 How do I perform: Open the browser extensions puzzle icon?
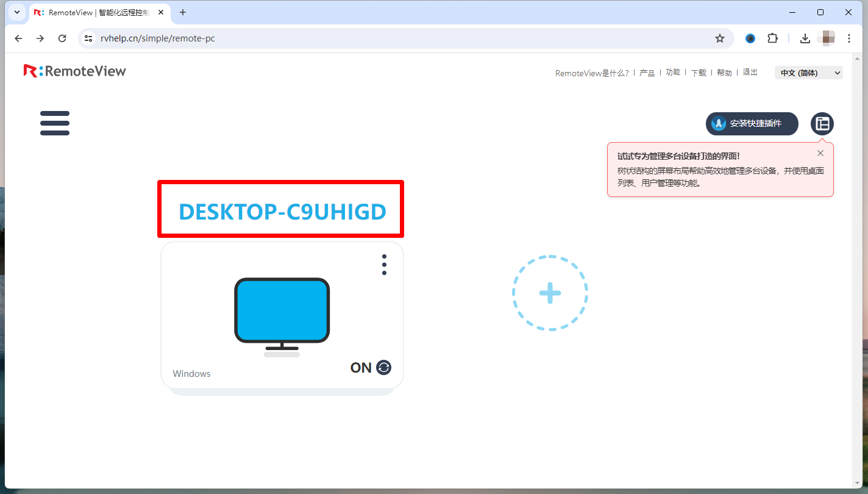tap(772, 38)
